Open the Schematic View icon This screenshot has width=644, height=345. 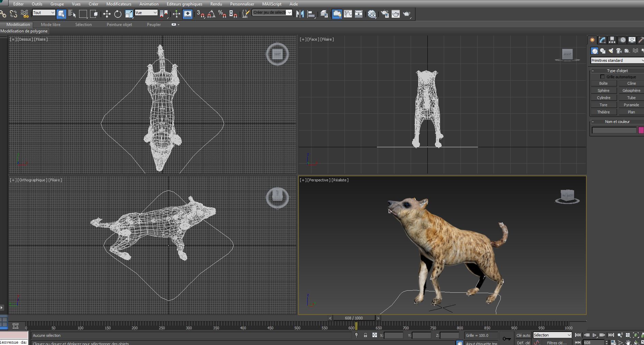(x=359, y=14)
